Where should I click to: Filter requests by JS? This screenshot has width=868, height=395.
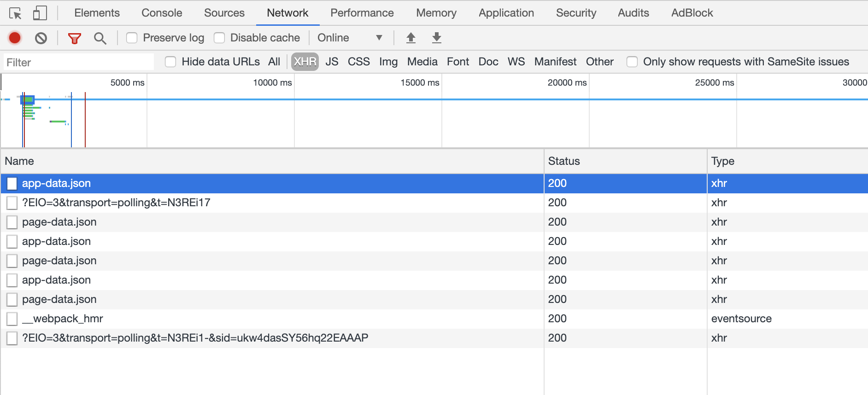332,62
